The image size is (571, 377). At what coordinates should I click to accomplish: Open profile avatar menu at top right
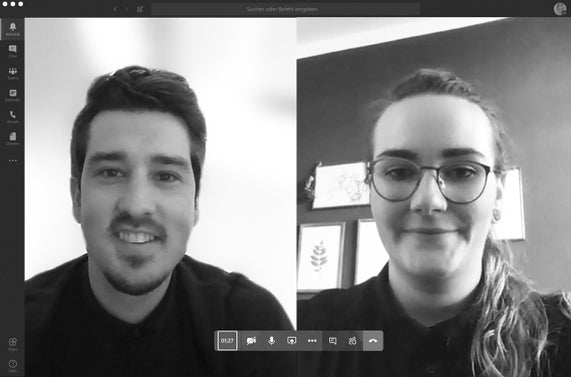(x=559, y=9)
